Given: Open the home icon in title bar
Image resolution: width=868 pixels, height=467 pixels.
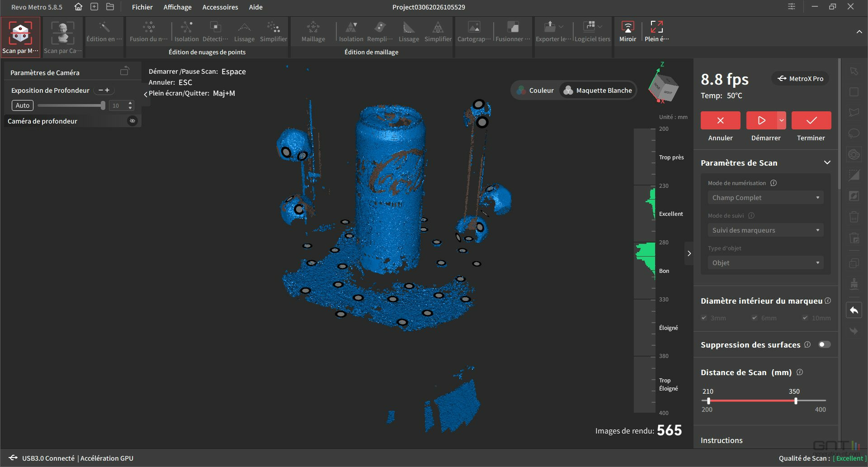Looking at the screenshot, I should click(x=79, y=7).
